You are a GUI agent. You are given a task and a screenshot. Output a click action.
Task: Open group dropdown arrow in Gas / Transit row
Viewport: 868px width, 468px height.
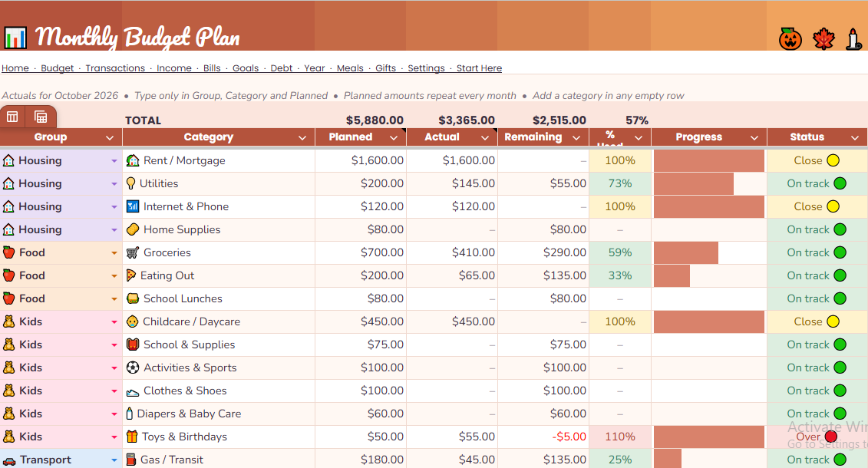(x=114, y=460)
